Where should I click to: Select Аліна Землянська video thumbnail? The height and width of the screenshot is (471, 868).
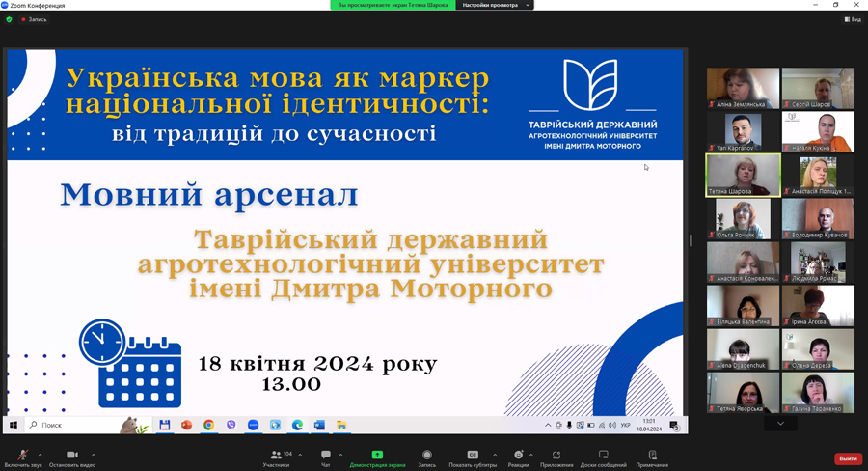pos(743,88)
